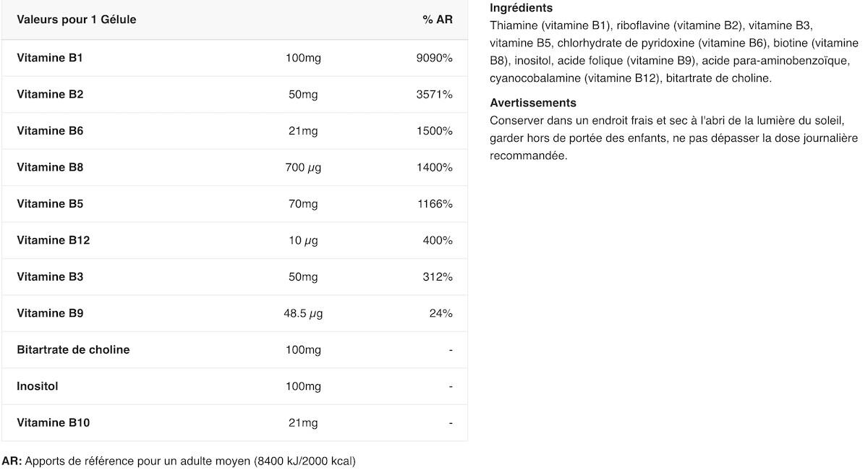Click the Inositol row label
Image resolution: width=868 pixels, height=473 pixels.
pos(38,386)
